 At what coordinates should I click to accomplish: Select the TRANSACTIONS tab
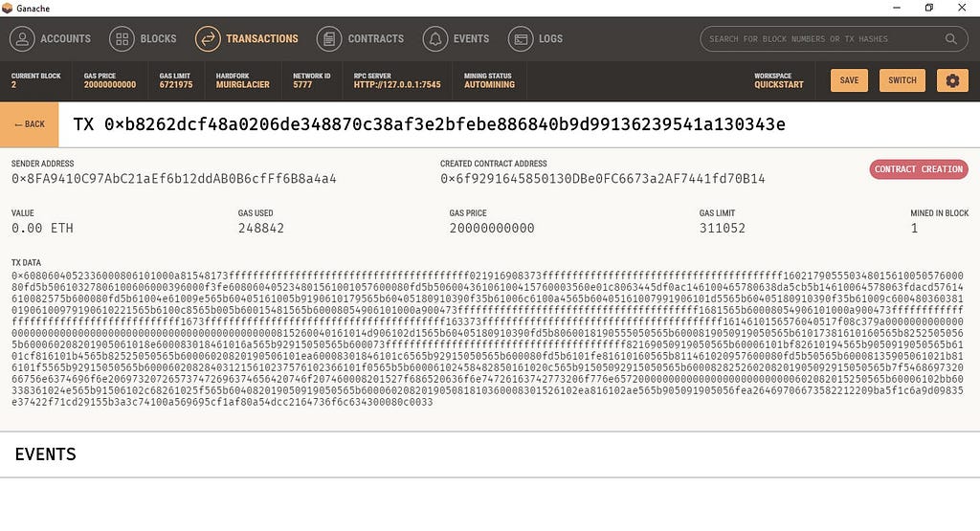coord(262,38)
